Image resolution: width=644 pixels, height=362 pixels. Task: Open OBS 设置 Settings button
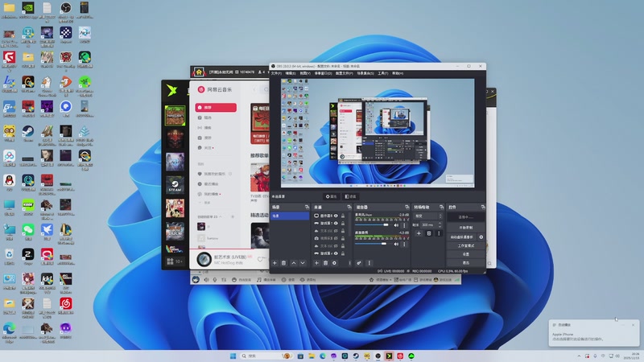(x=466, y=254)
